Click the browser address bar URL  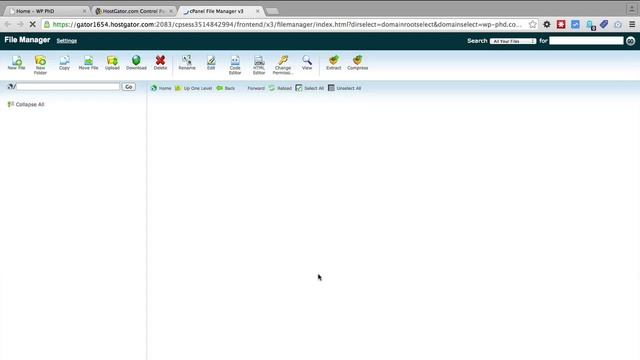pos(287,24)
